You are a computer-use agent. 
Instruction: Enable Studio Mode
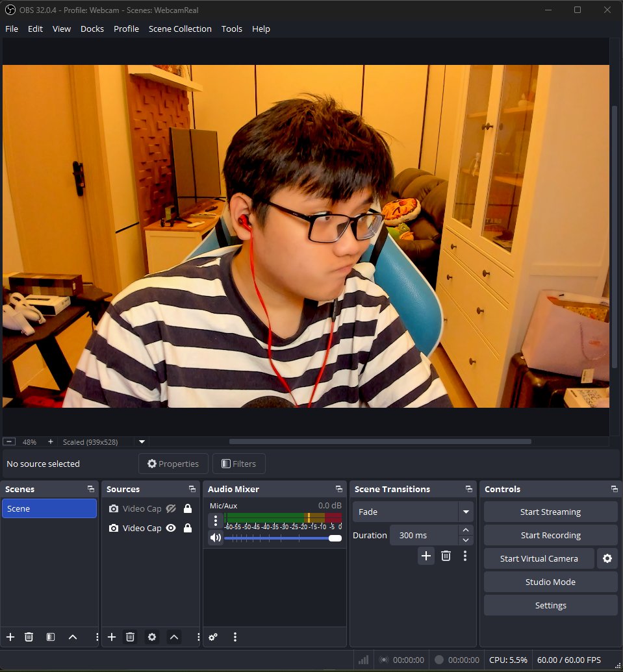point(550,582)
